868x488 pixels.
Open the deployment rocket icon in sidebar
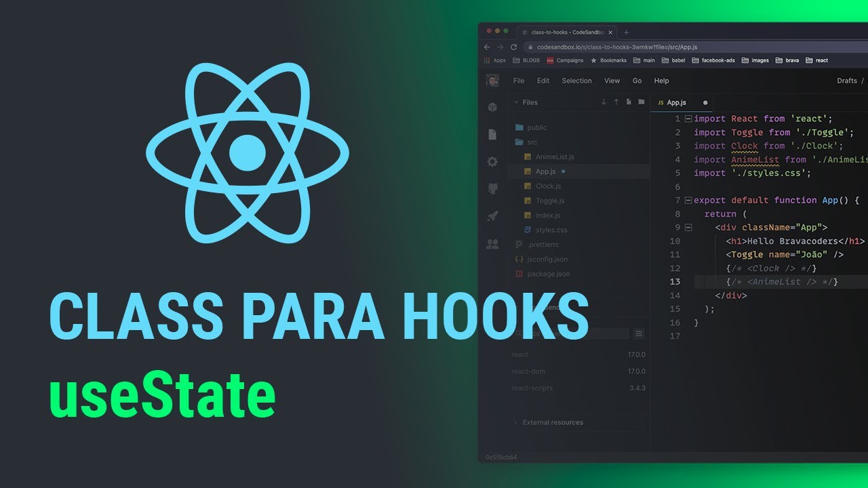click(492, 216)
